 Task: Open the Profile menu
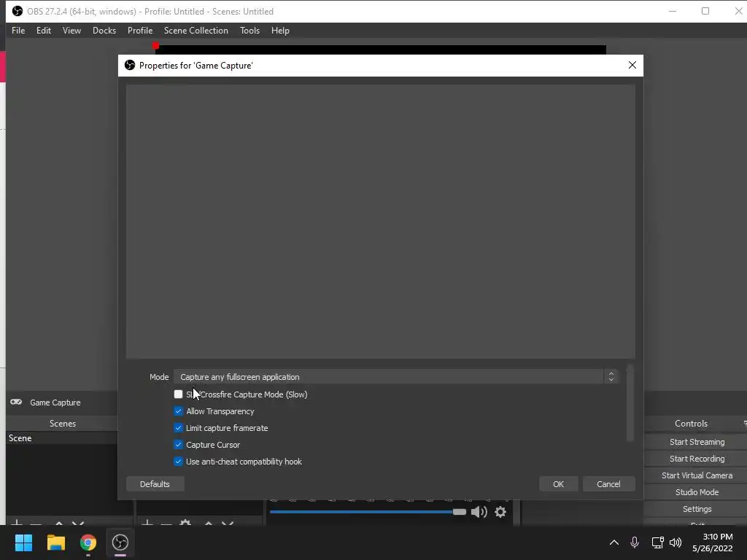(x=140, y=31)
